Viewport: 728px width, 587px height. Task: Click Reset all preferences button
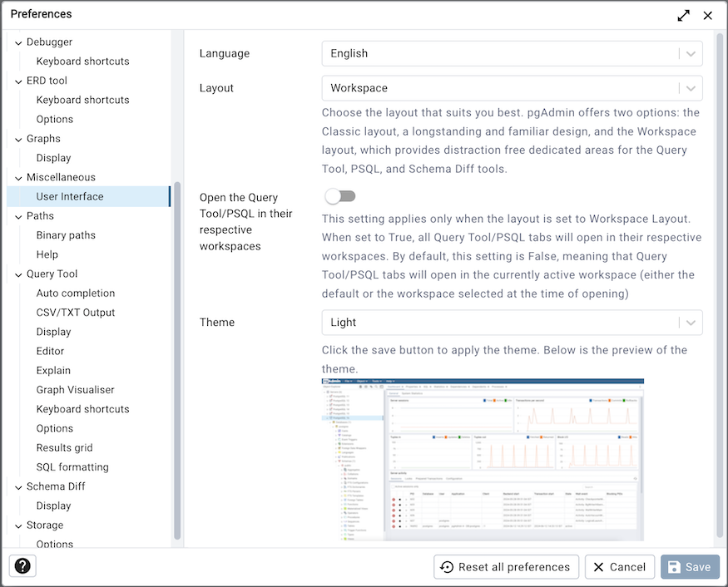tap(506, 567)
